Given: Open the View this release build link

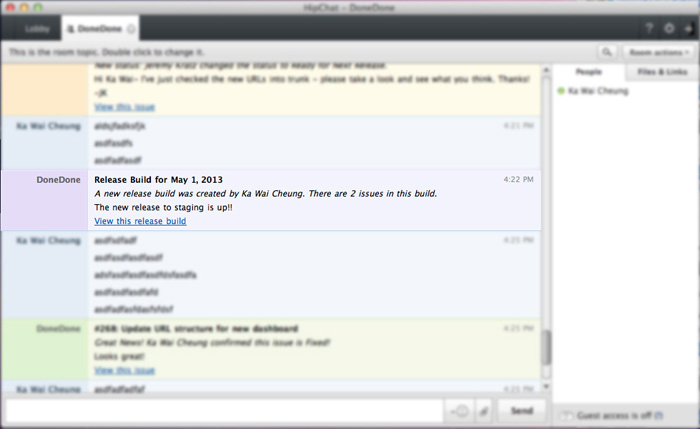Looking at the screenshot, I should 140,221.
